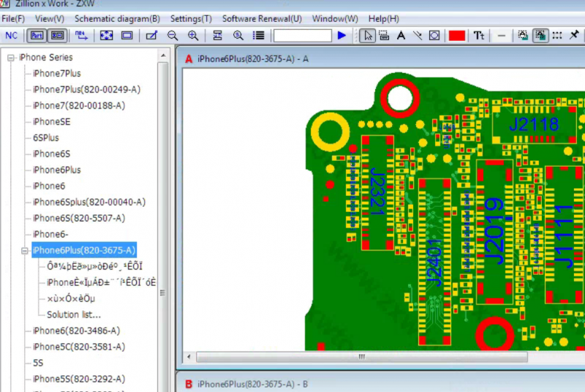Select iPhoneSE in the tree
The width and height of the screenshot is (585, 392).
coord(51,121)
